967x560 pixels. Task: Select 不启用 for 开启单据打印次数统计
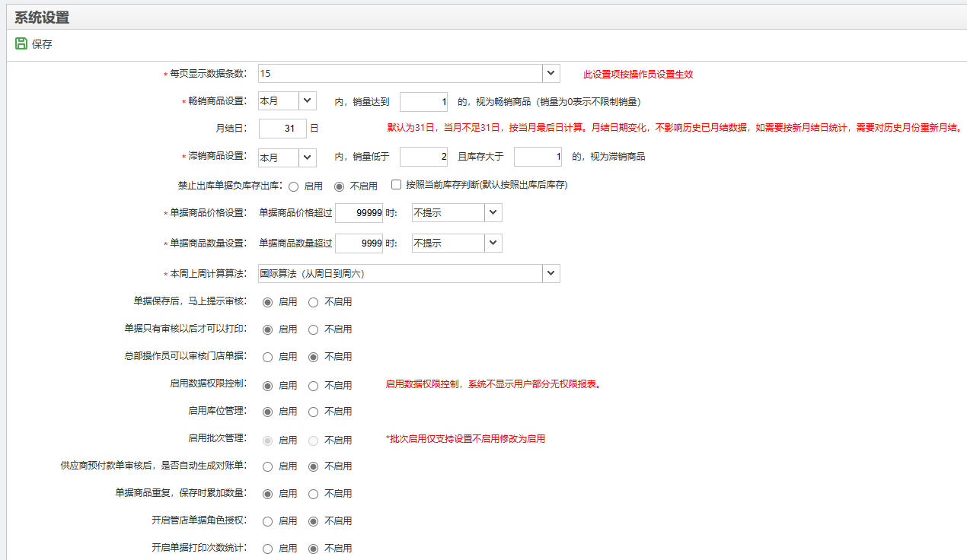[x=313, y=549]
